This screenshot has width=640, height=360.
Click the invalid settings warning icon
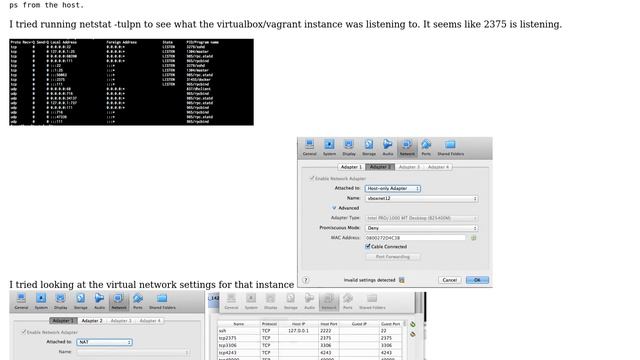402,280
